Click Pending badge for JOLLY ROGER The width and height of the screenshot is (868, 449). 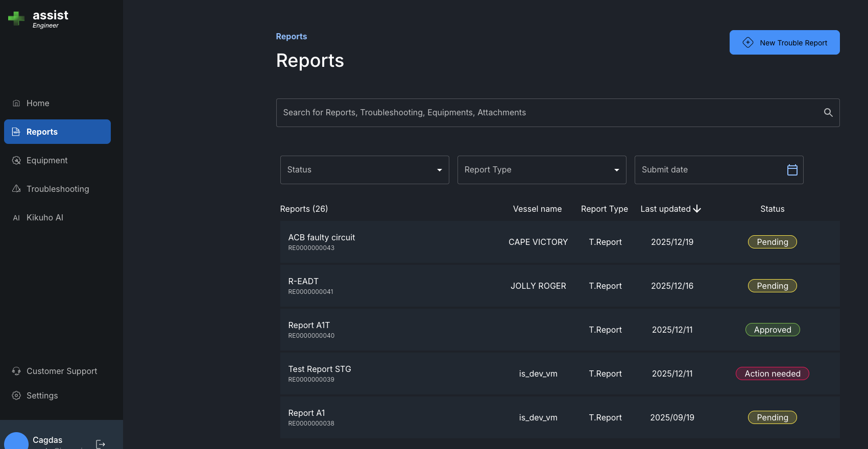tap(773, 286)
